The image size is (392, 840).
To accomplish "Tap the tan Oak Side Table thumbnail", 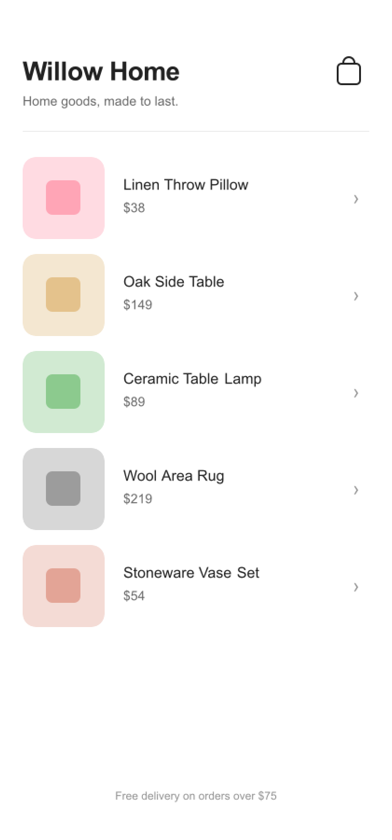I will click(63, 295).
